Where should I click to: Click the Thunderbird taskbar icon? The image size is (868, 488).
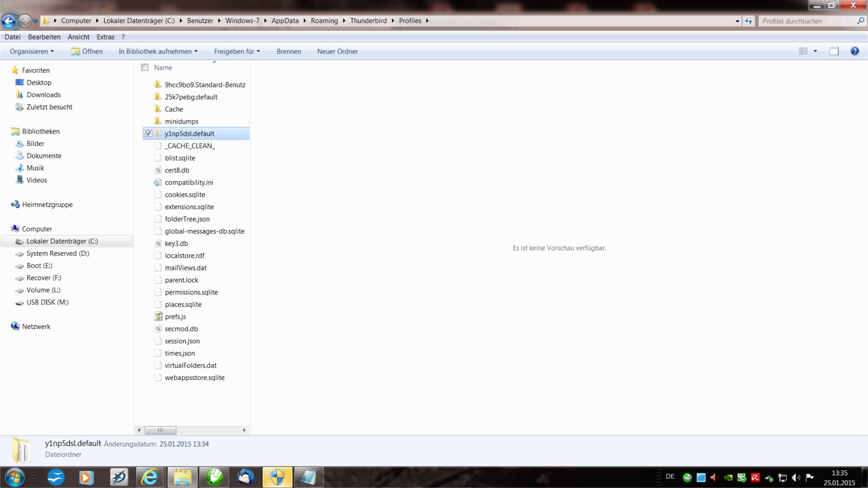[246, 477]
